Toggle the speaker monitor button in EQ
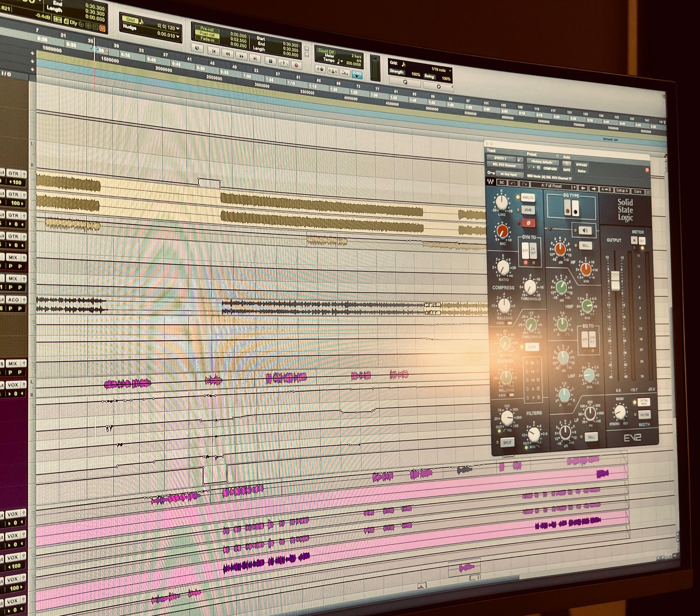700x616 pixels. (585, 230)
